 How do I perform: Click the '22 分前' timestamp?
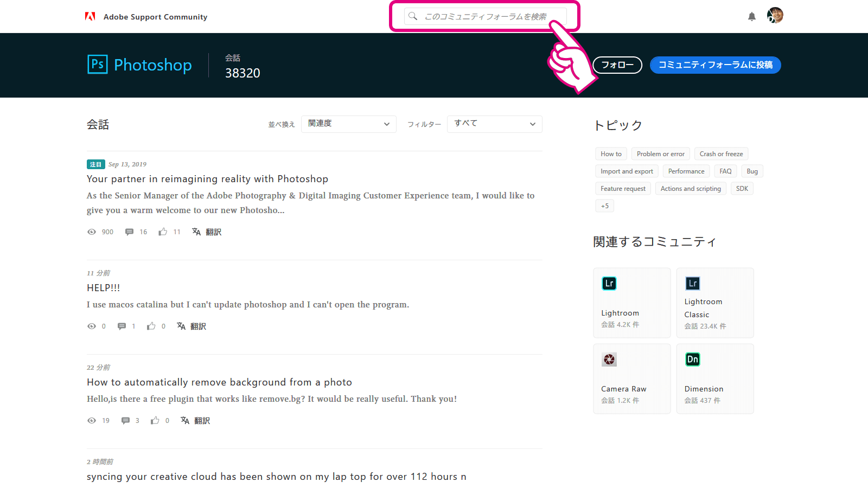(x=98, y=368)
